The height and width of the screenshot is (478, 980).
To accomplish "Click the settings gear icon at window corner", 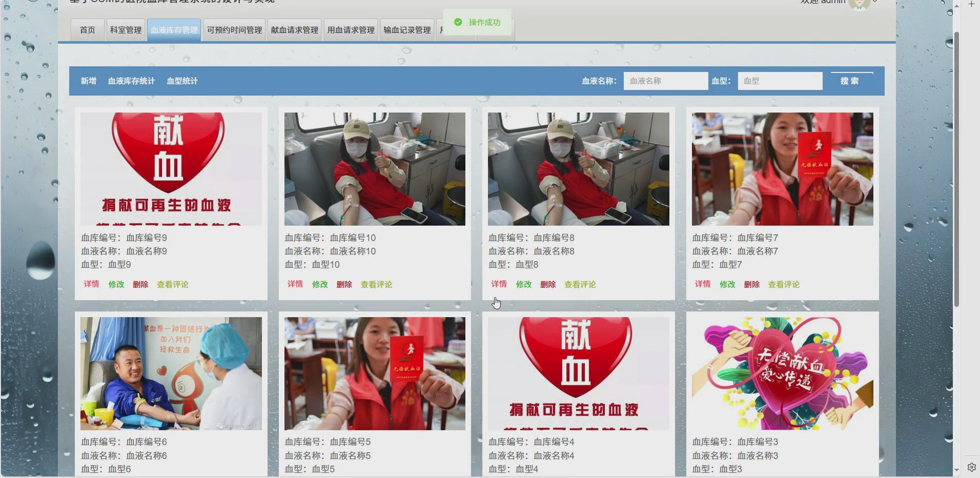I will click(971, 467).
